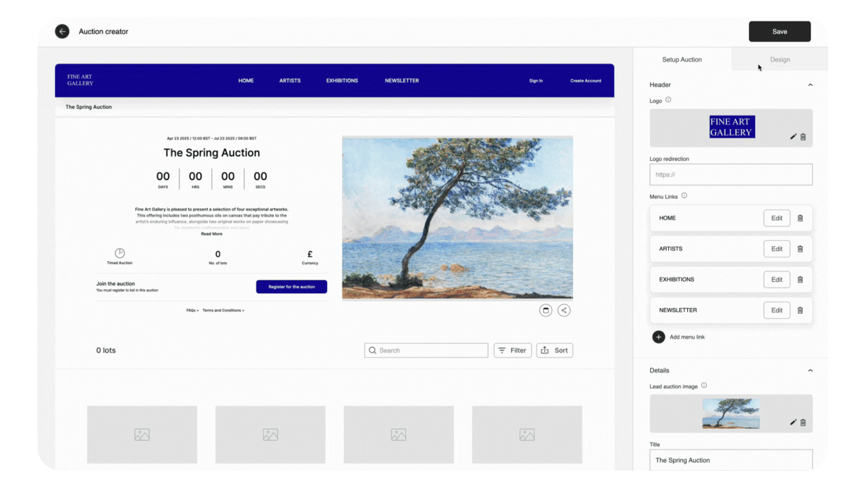The width and height of the screenshot is (868, 488).
Task: Collapse the Details section
Action: click(x=810, y=370)
